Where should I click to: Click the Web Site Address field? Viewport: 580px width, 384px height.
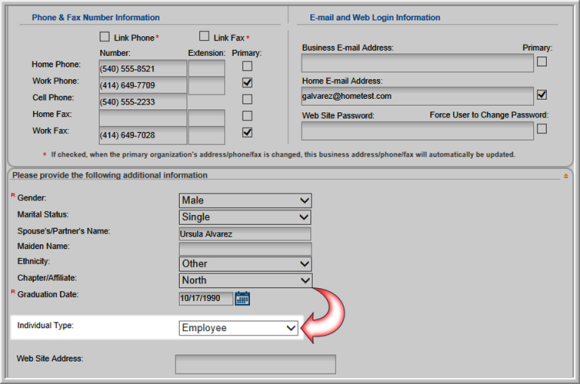tap(256, 364)
